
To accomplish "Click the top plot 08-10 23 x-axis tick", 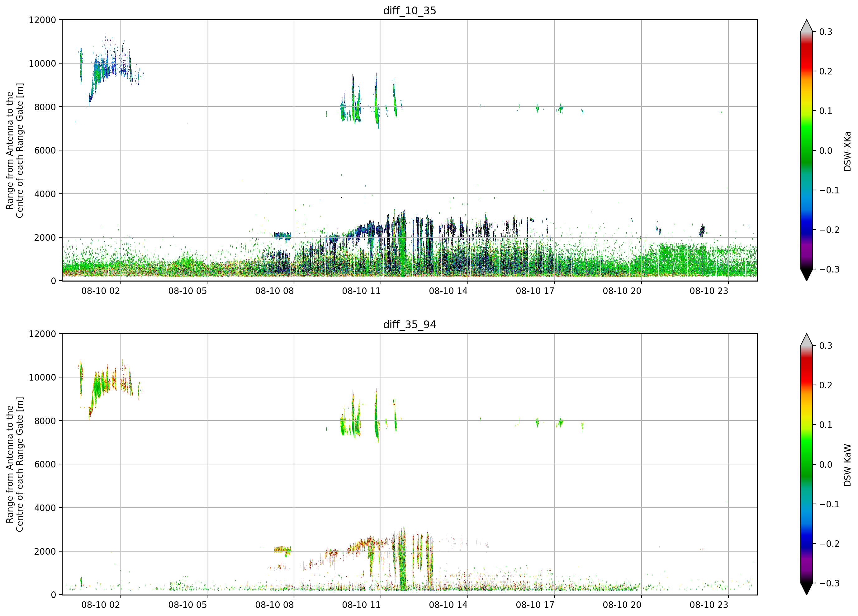I will click(x=709, y=291).
